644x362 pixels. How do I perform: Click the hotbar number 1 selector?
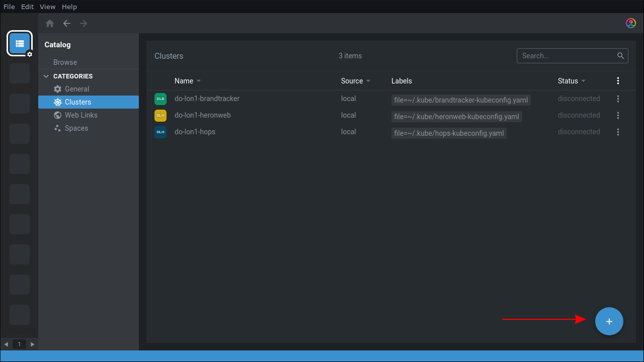pos(19,344)
